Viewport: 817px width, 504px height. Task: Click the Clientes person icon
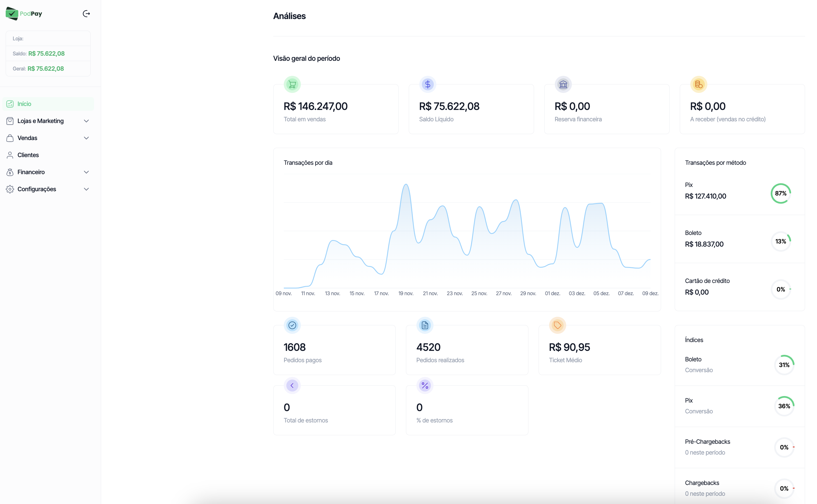[x=10, y=155]
